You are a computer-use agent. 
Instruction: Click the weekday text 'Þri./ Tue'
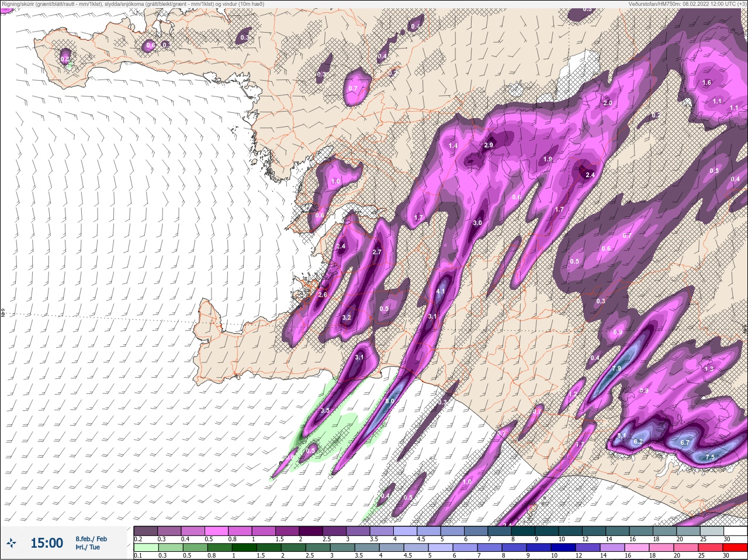[88, 547]
